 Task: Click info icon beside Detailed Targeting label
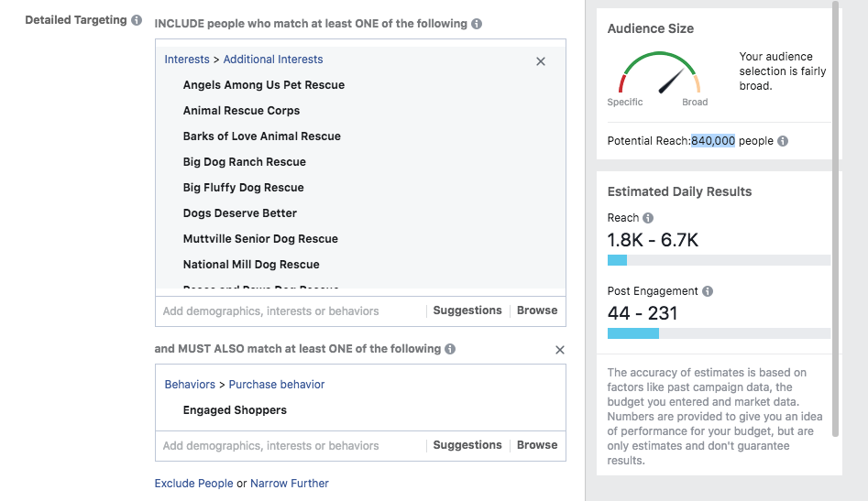pyautogui.click(x=137, y=20)
